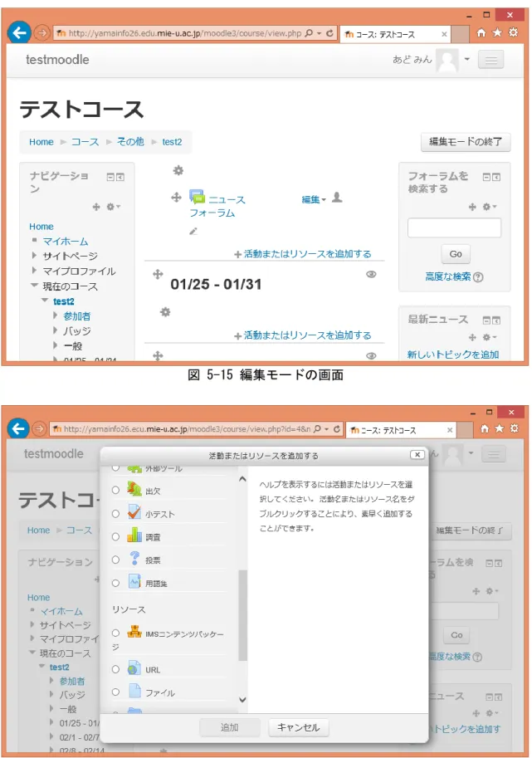The height and width of the screenshot is (758, 532).
Task: Click the hide block icon in the ナビゲーション header
Action: (x=110, y=177)
